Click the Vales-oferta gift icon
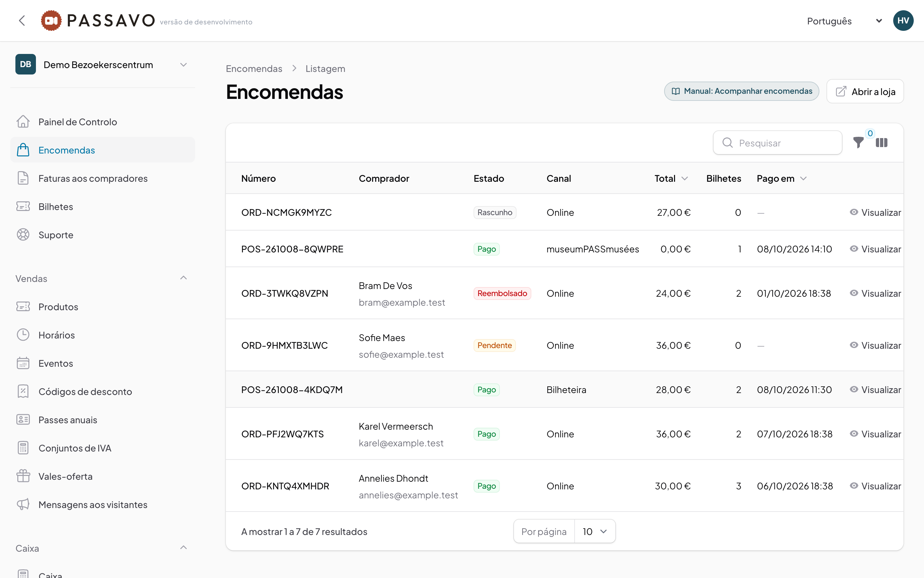 (23, 476)
